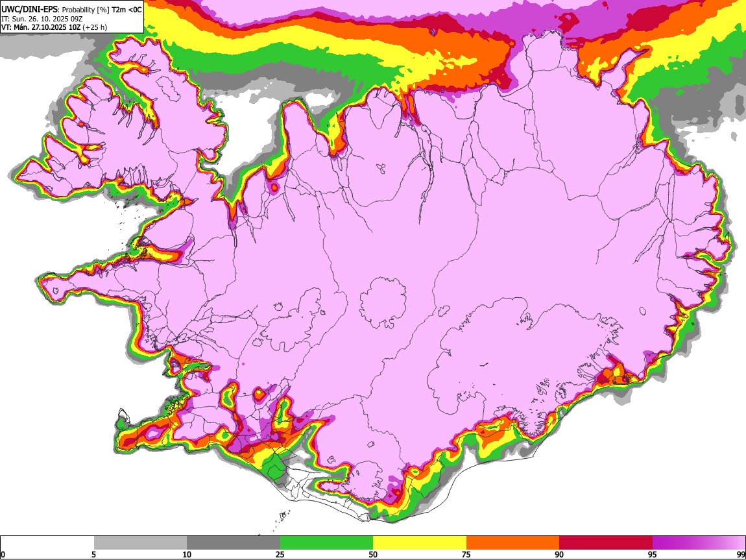Click the white 0-5 legend segment
The width and height of the screenshot is (746, 560).
click(47, 542)
